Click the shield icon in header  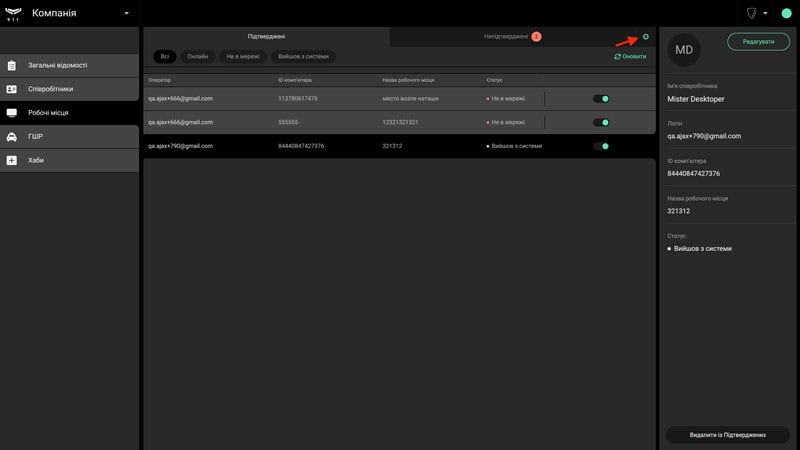tap(752, 13)
